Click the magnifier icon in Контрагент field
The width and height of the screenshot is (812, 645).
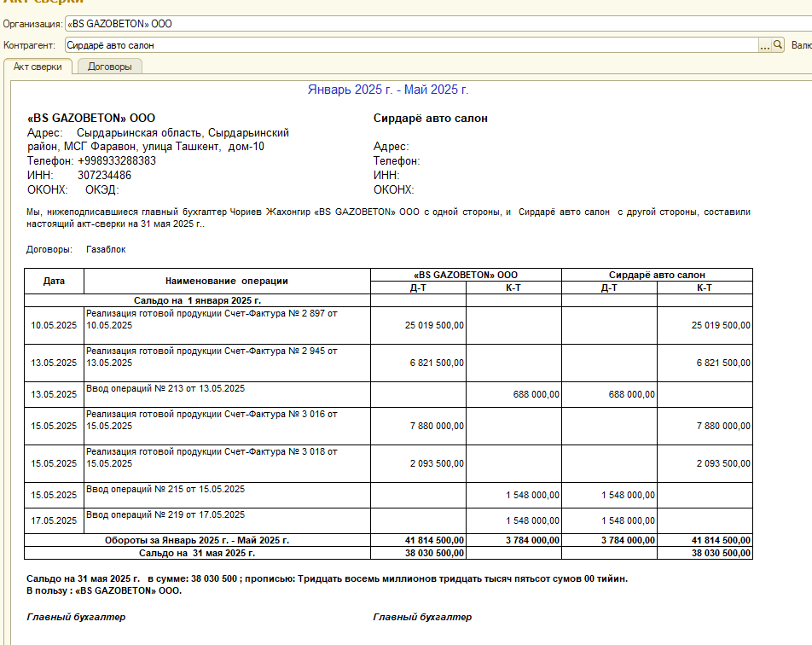[x=778, y=45]
